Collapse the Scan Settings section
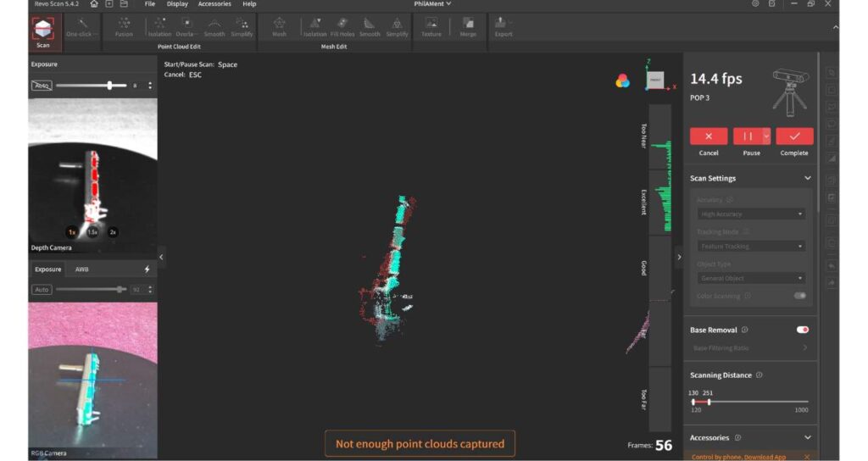 pos(807,179)
